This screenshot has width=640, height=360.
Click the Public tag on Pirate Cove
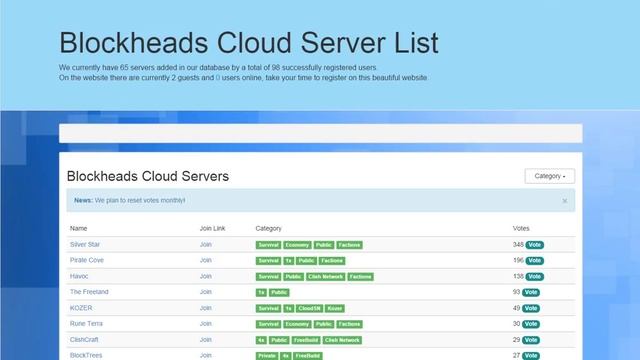306,261
